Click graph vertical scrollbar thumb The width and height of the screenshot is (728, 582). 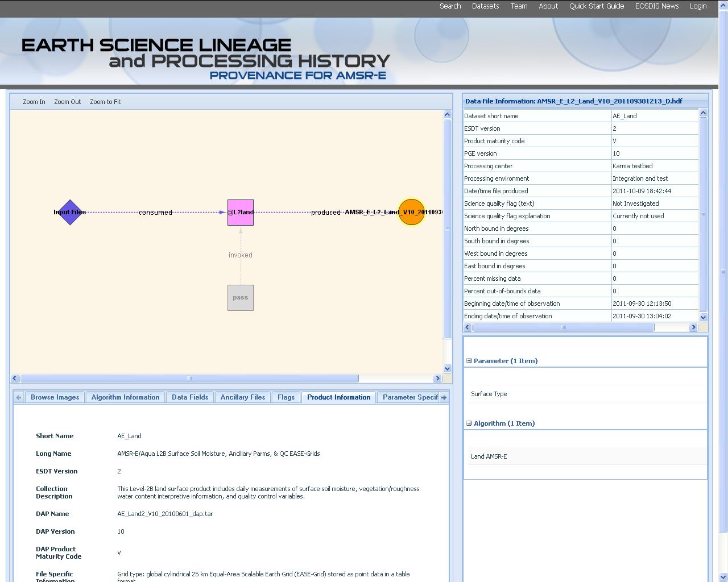(x=447, y=229)
